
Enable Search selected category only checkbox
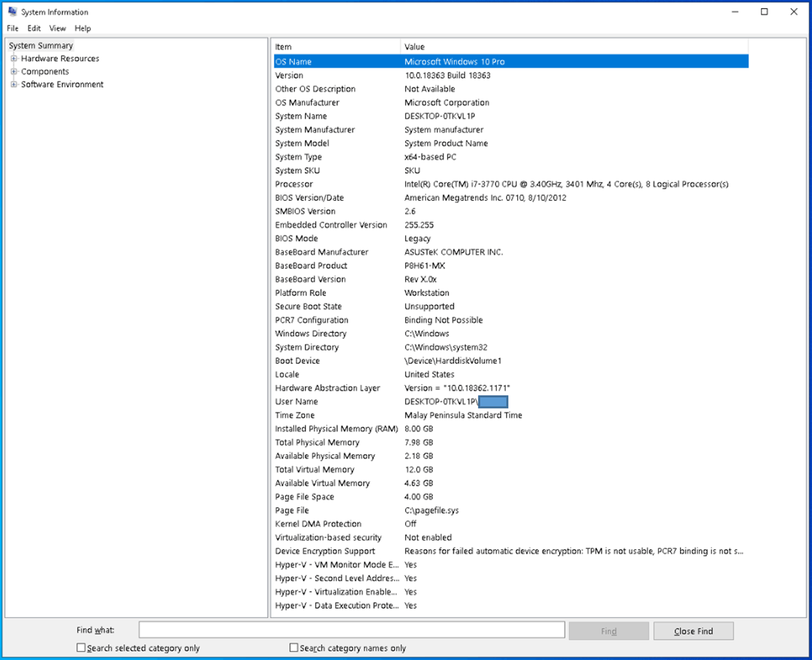pyautogui.click(x=81, y=647)
